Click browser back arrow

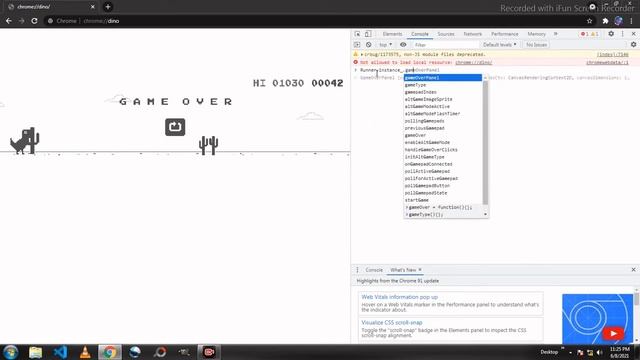click(9, 21)
